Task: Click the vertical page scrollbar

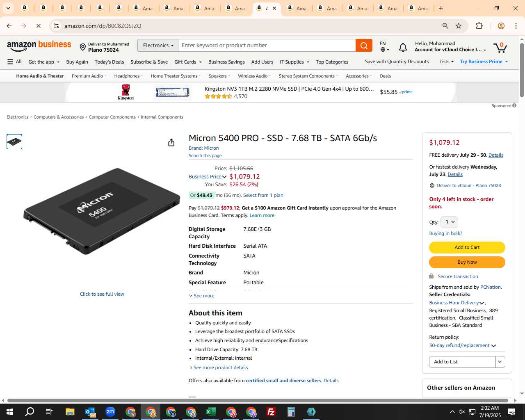Action: coord(522,70)
